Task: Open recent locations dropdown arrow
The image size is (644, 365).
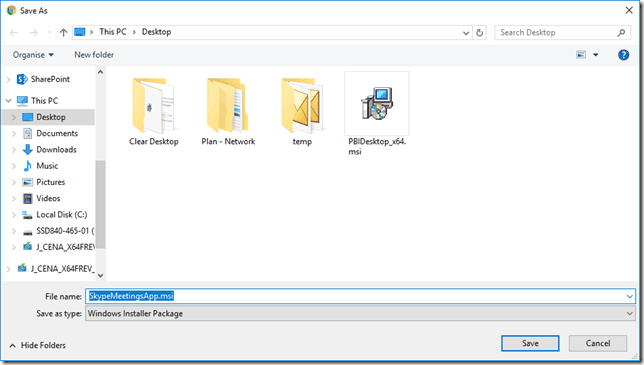Action: point(49,32)
